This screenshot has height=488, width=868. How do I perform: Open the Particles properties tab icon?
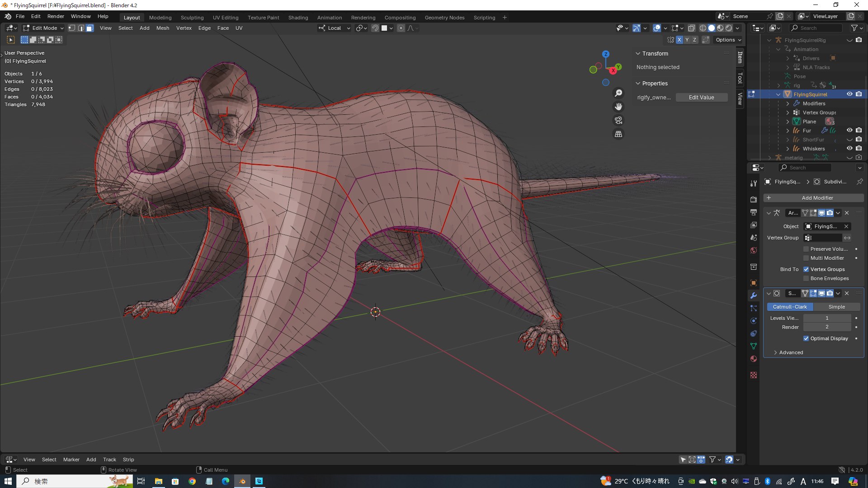(753, 308)
